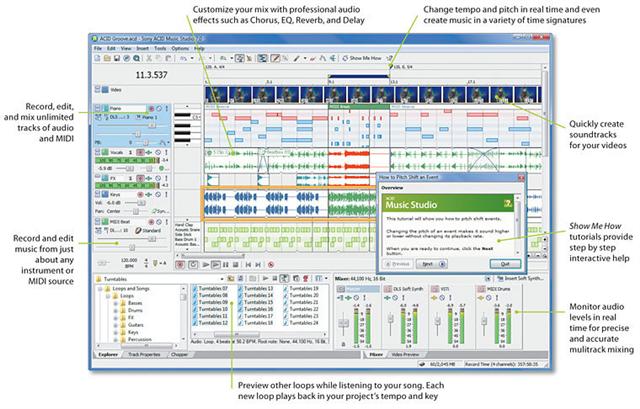Click the Save disk toolbar icon
This screenshot has width=640, height=409.
(117, 58)
